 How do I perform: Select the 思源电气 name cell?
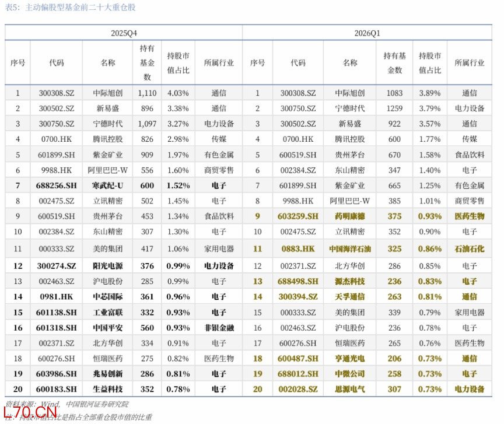(350, 389)
